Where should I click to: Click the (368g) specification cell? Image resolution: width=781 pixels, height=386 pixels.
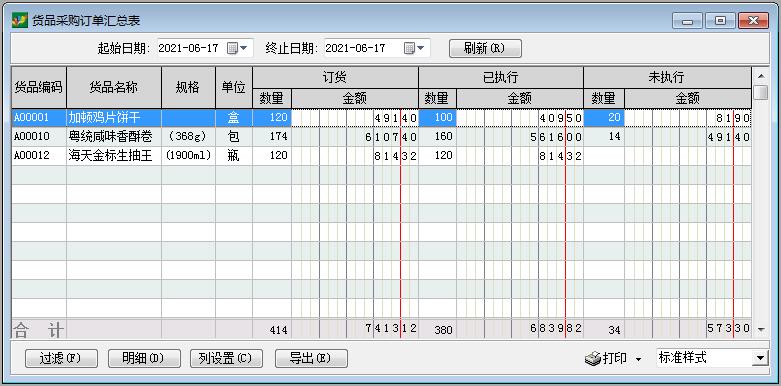[188, 137]
